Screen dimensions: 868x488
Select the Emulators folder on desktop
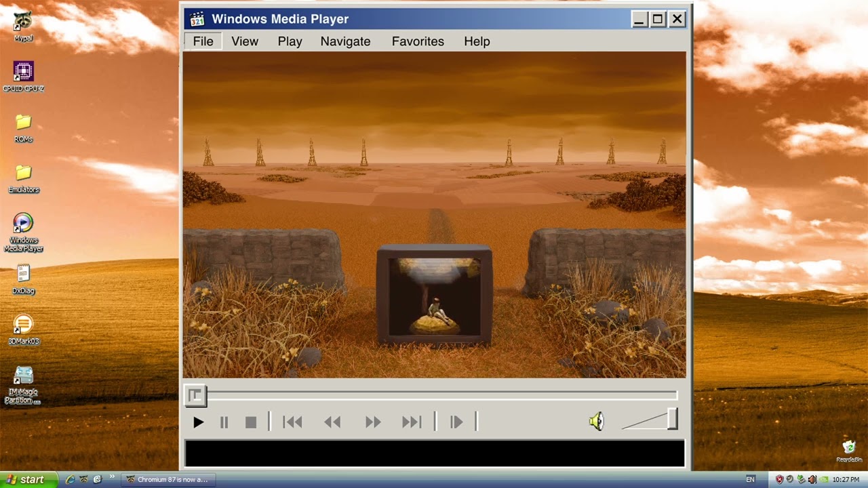click(24, 178)
